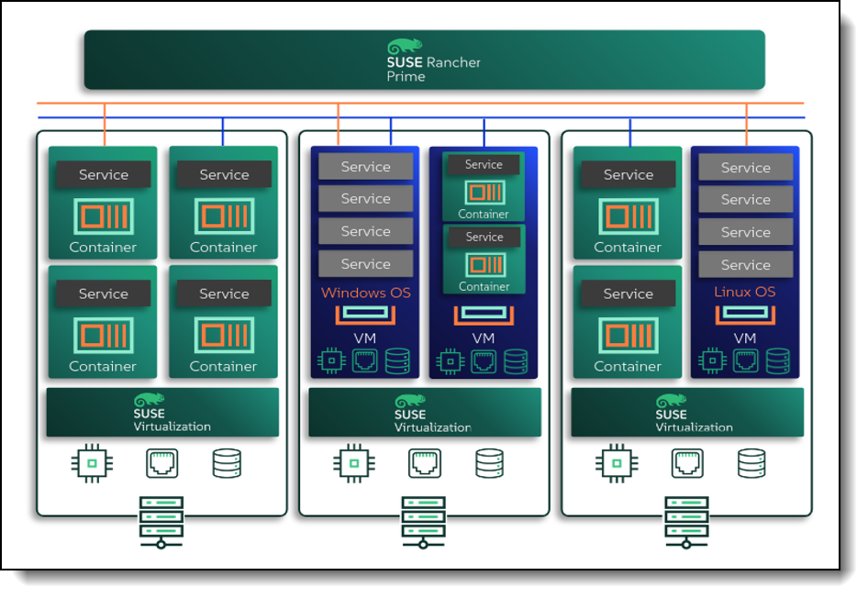Select "SUSE Virtualization" text in the right host
This screenshot has height=598, width=868.
[x=694, y=421]
